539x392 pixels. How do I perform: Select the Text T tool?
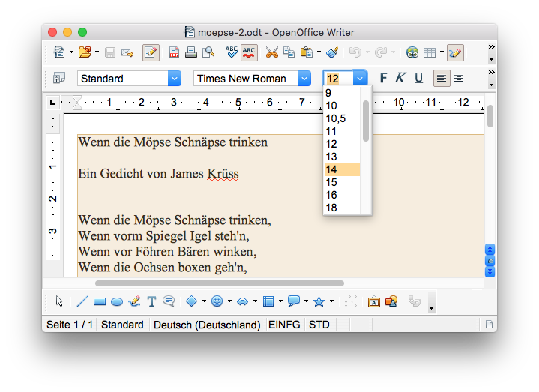[x=151, y=301]
